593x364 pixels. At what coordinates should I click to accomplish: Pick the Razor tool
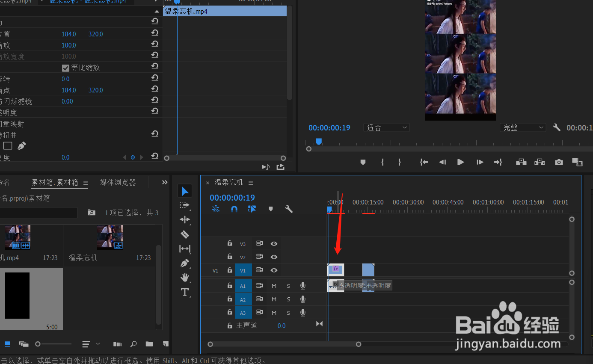point(185,234)
